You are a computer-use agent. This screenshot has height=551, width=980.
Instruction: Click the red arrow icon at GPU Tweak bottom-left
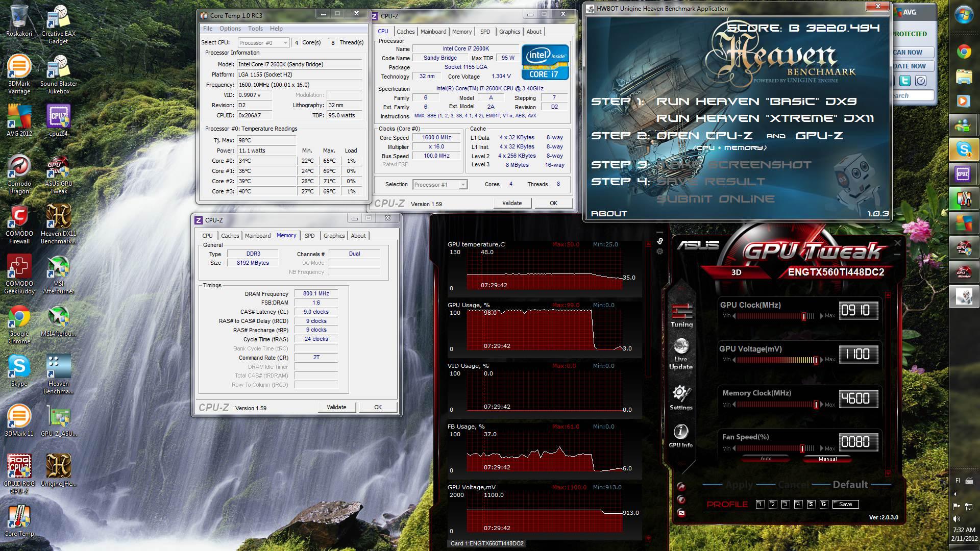(x=681, y=487)
